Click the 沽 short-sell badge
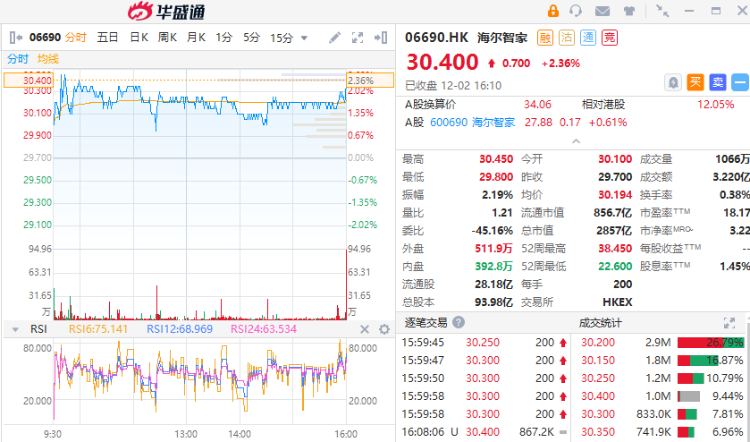 tap(566, 37)
